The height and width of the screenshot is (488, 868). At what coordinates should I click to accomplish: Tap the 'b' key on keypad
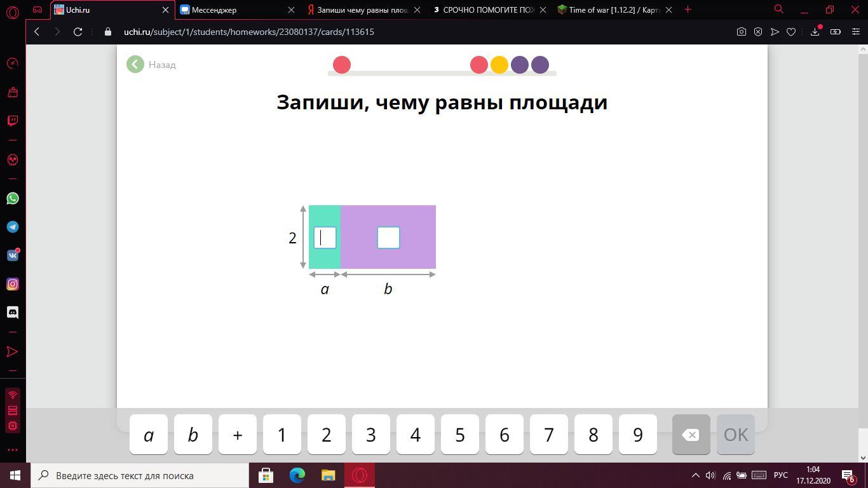pos(193,435)
